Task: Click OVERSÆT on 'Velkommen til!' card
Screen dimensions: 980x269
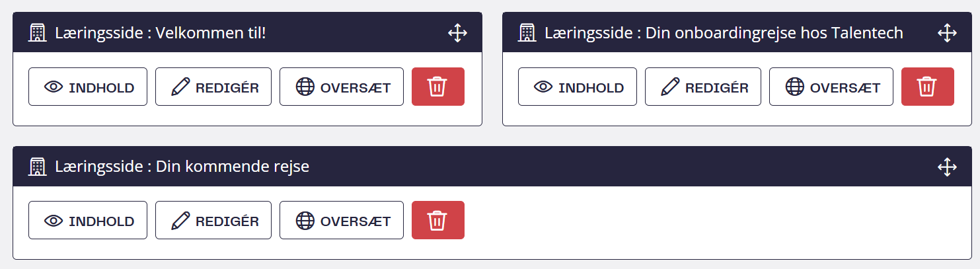Action: [342, 87]
